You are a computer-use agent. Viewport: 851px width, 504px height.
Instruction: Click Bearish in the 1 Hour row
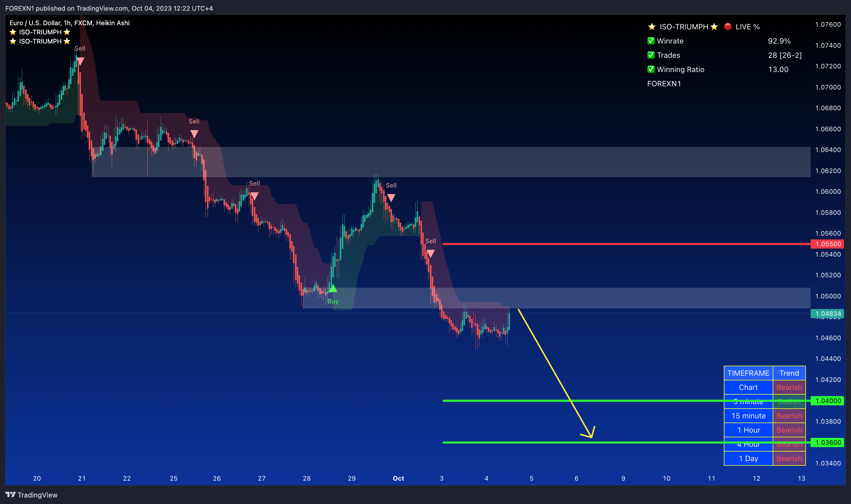tap(789, 430)
